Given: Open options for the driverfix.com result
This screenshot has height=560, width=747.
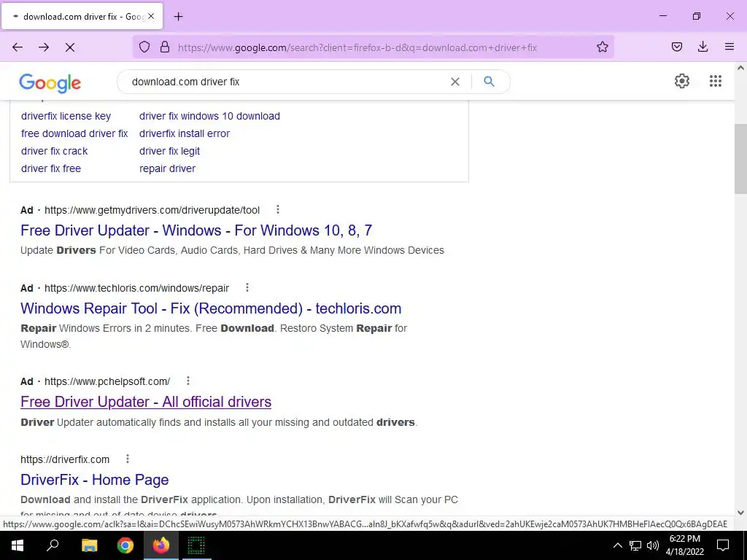Looking at the screenshot, I should [x=127, y=459].
